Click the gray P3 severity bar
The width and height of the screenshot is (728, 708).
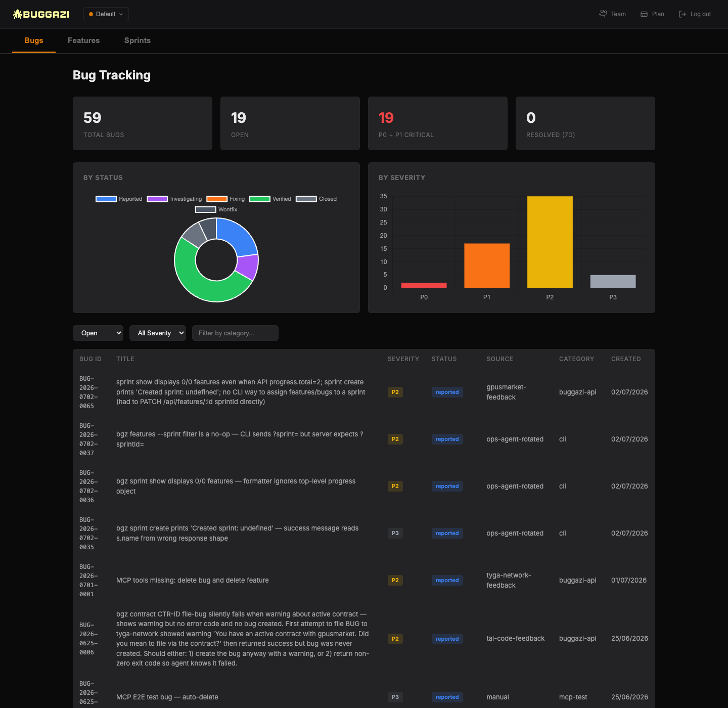coord(613,281)
